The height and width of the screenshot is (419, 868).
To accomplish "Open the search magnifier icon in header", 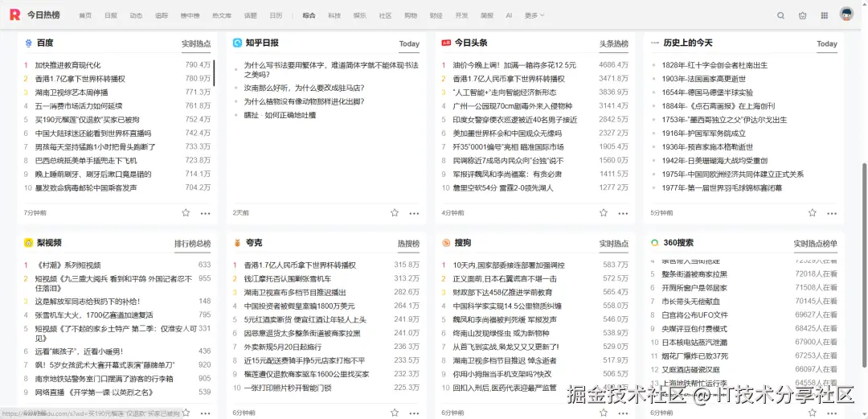I will 780,15.
